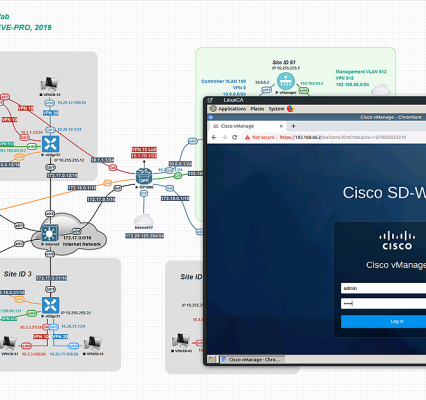The image size is (426, 400).
Task: Click the Management VLAN 512 label
Action: pyautogui.click(x=361, y=72)
